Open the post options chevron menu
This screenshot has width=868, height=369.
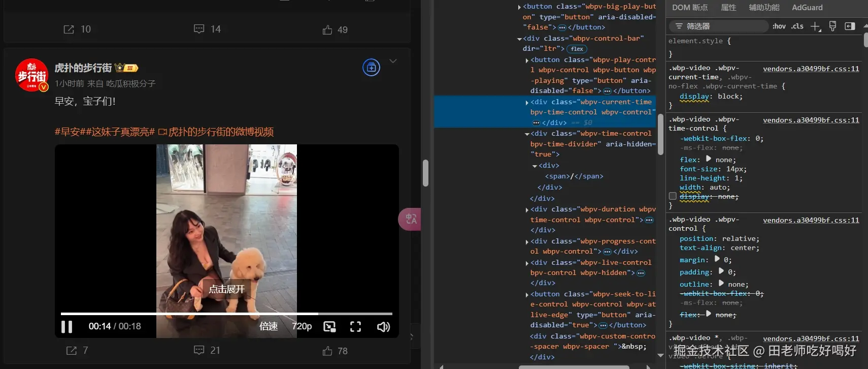point(393,61)
